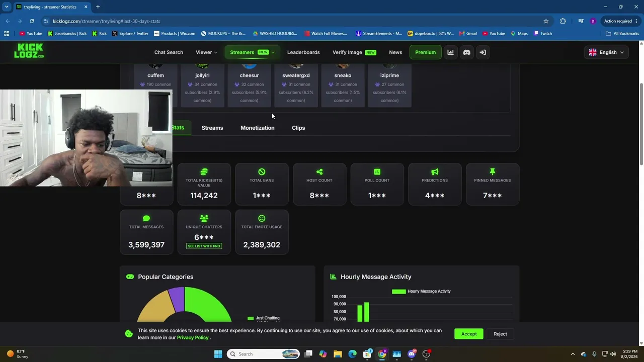Open the English language selector
644x362 pixels.
606,52
